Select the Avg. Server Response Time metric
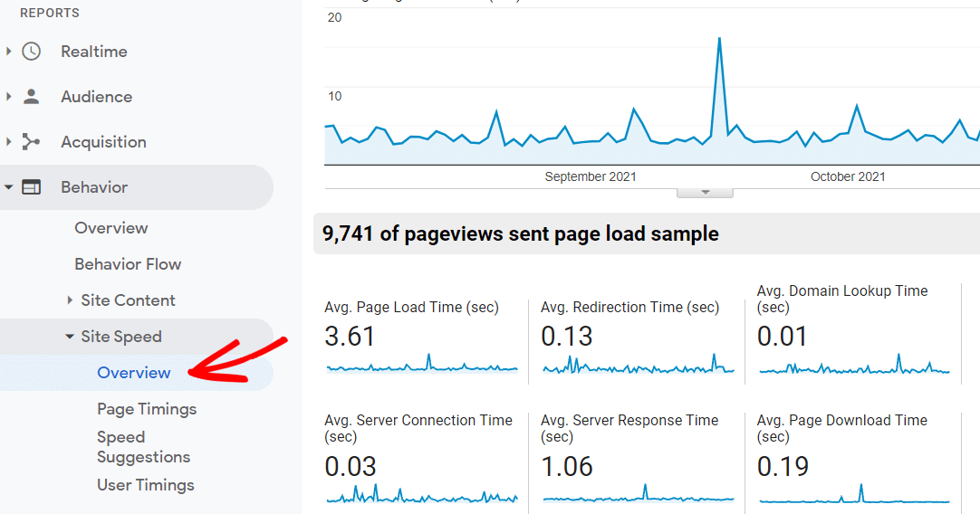Screen dimensions: 980x514 click(629, 428)
